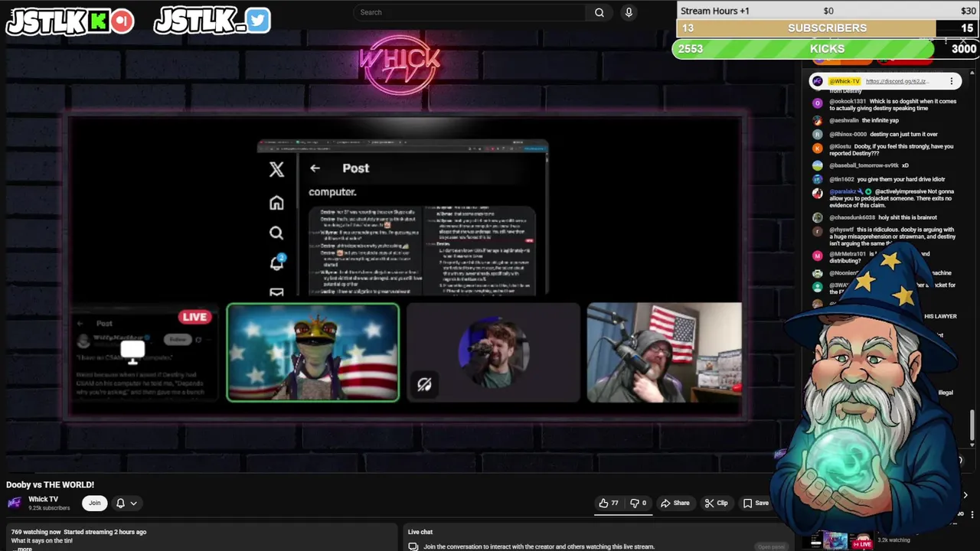Open Whick TV channel avatar below video
This screenshot has width=980, height=551.
(x=15, y=503)
